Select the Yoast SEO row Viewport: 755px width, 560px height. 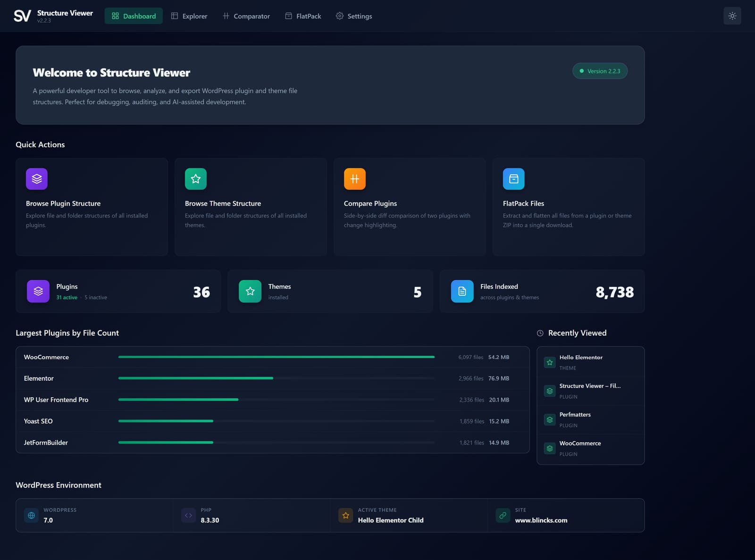tap(273, 421)
